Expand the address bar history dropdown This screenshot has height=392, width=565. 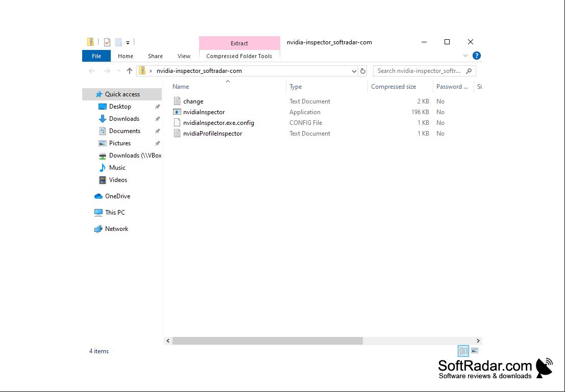pyautogui.click(x=354, y=71)
